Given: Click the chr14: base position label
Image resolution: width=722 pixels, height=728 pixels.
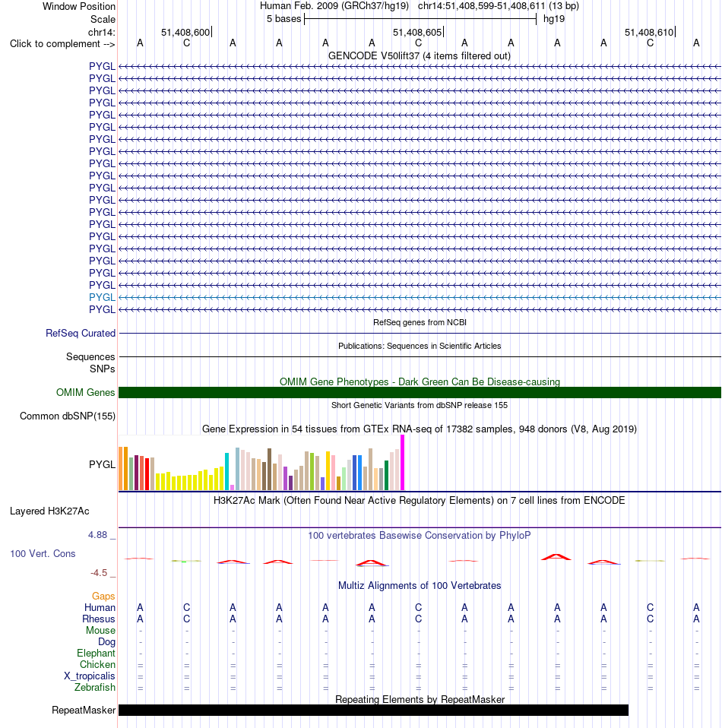Looking at the screenshot, I should (x=102, y=32).
